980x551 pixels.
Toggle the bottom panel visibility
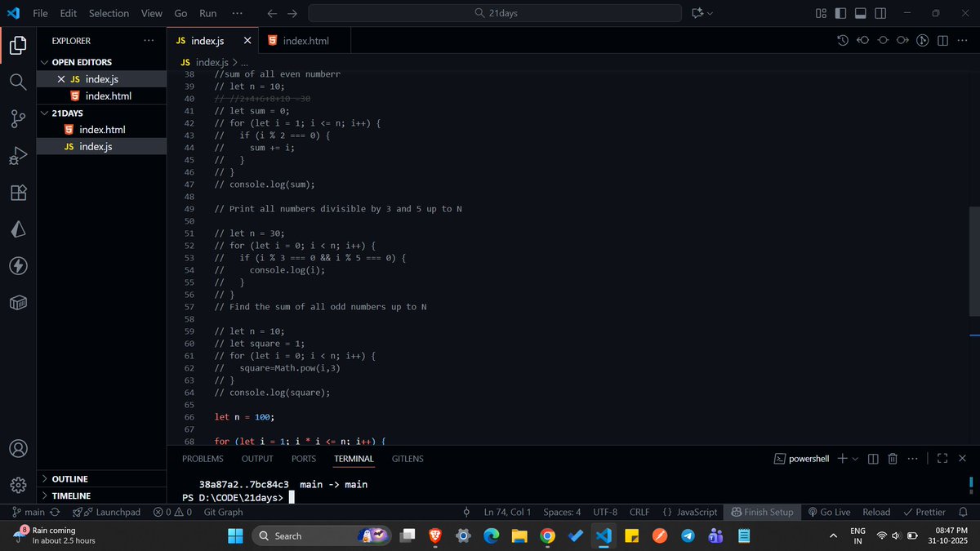860,13
